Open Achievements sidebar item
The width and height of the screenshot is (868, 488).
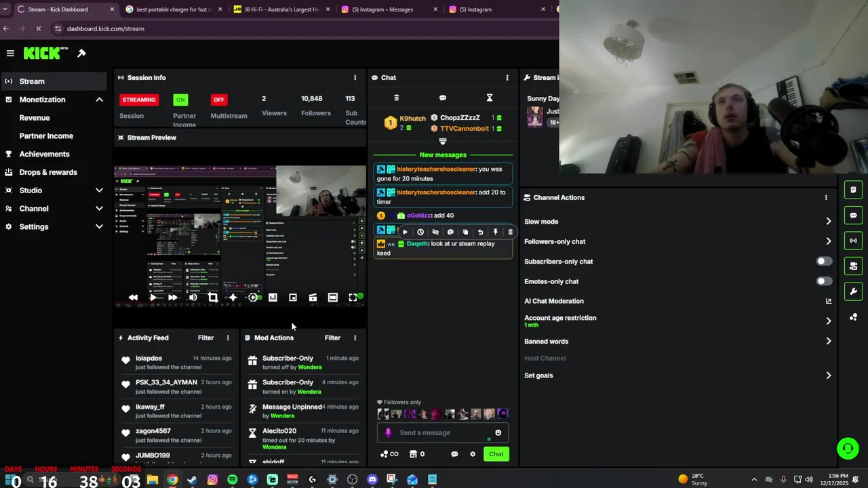(x=44, y=154)
